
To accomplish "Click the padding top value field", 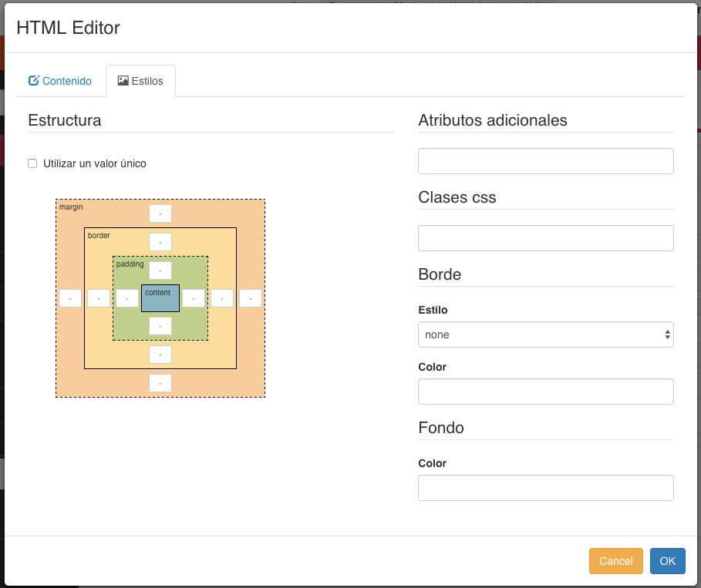I will pyautogui.click(x=160, y=270).
